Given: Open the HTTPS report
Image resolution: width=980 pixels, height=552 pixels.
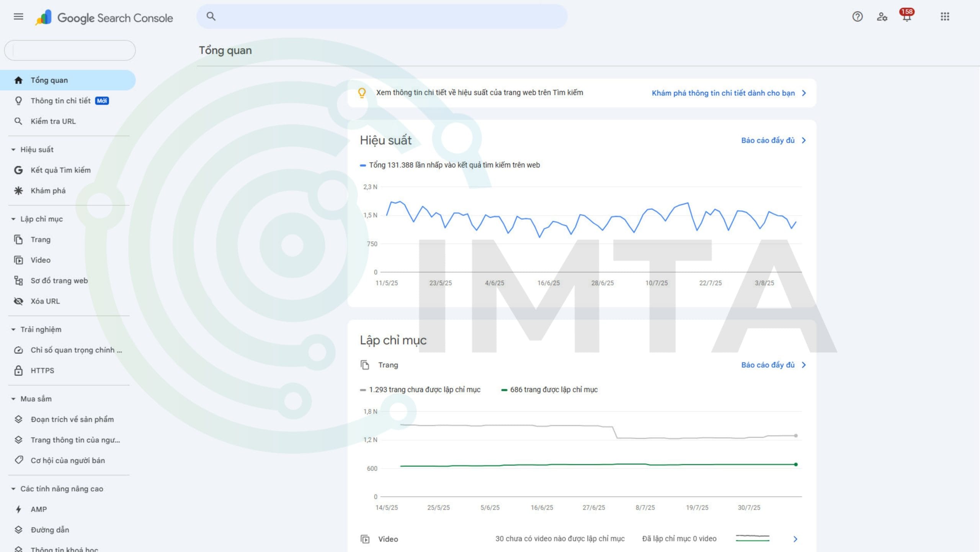Looking at the screenshot, I should 42,370.
